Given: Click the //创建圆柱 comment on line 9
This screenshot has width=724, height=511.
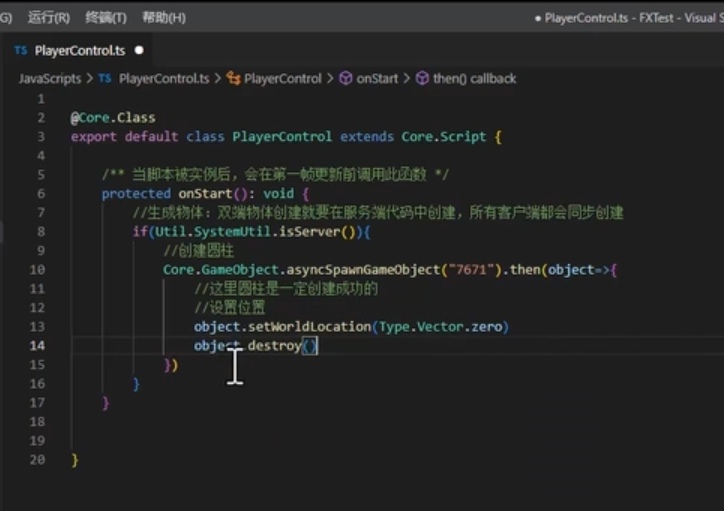Looking at the screenshot, I should [199, 251].
